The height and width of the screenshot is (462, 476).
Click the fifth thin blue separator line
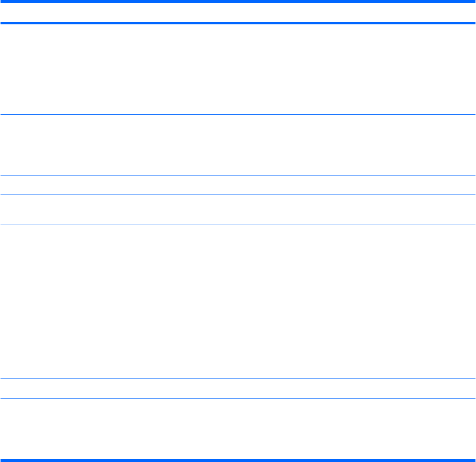click(238, 379)
